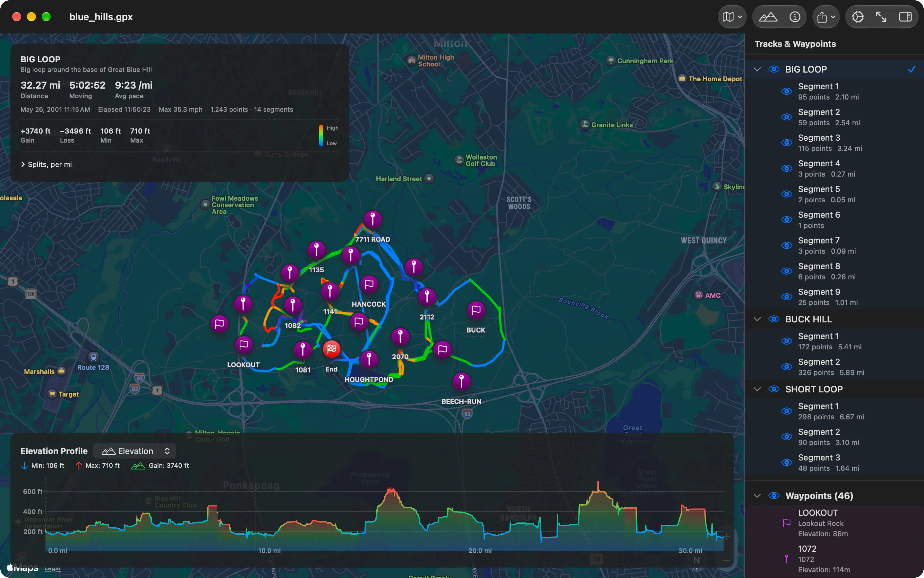Collapse the BIG LOOP track group

coord(757,69)
